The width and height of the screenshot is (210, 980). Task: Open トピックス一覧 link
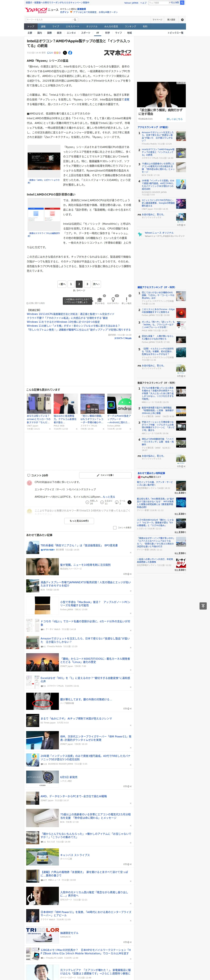(175, 33)
